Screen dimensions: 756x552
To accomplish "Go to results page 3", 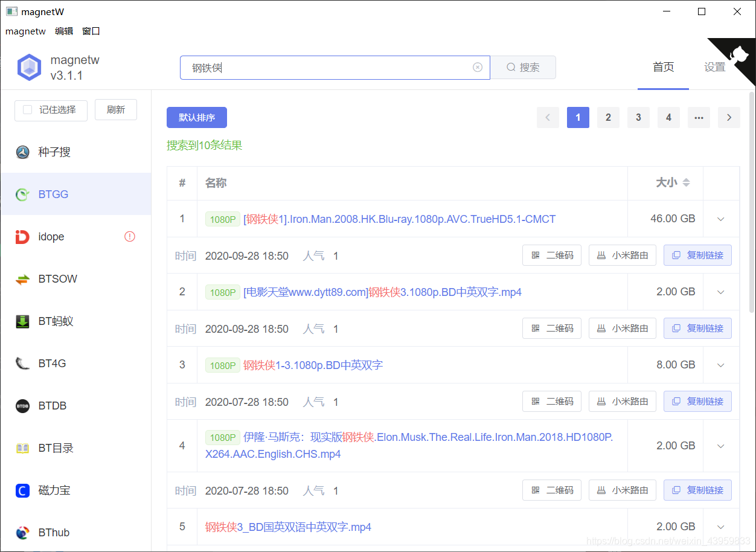I will point(638,118).
